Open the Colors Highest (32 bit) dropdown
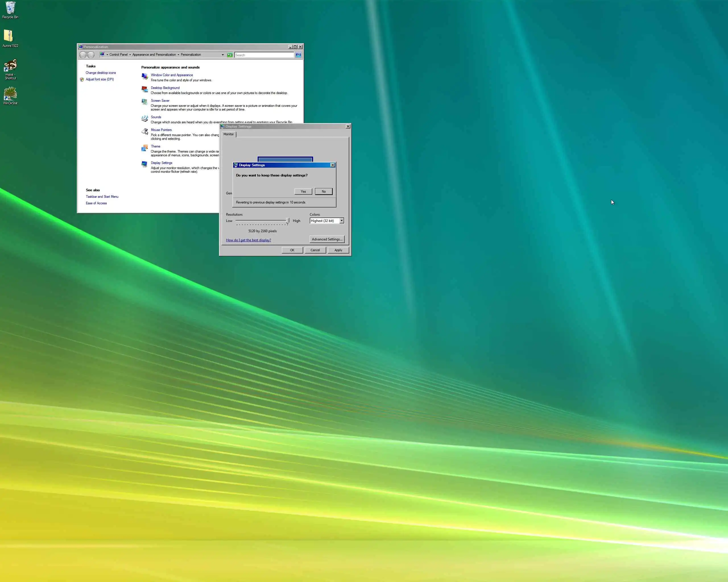 pos(342,221)
